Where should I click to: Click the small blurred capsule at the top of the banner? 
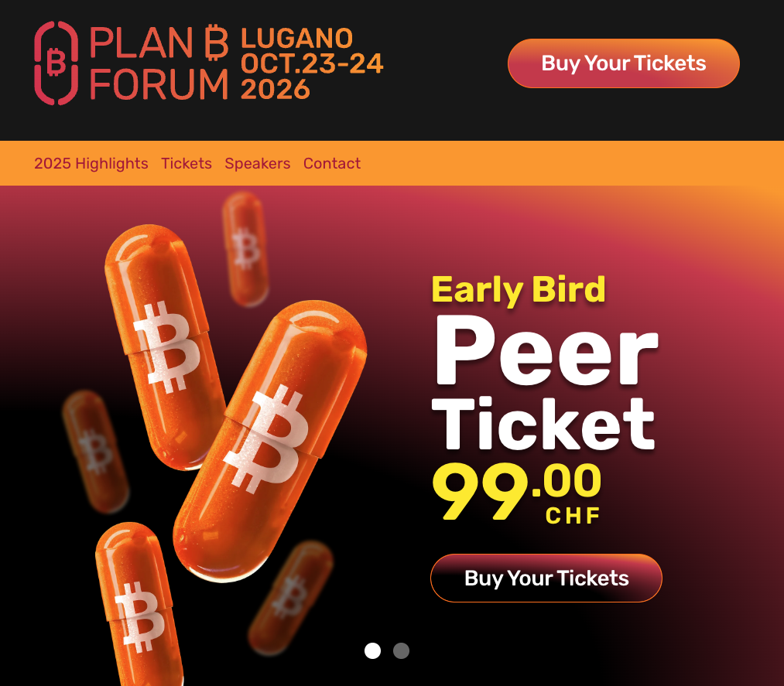[x=245, y=249]
